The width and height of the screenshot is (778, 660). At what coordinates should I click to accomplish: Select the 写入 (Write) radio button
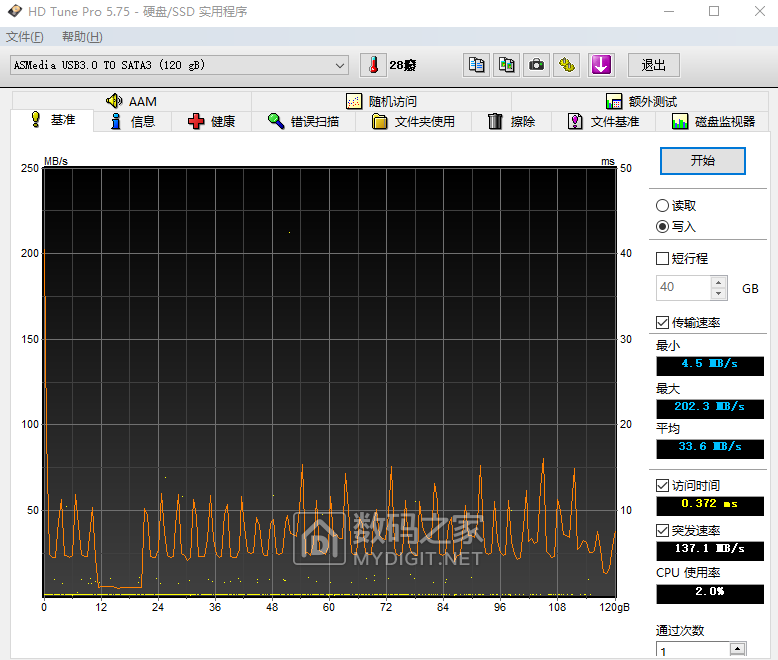coord(662,227)
